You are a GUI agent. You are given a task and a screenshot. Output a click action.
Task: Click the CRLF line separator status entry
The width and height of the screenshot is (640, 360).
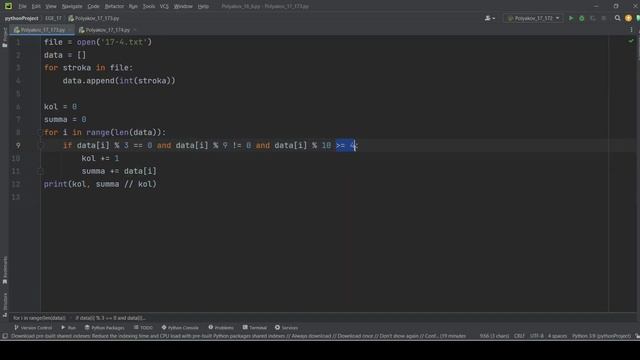coord(519,336)
